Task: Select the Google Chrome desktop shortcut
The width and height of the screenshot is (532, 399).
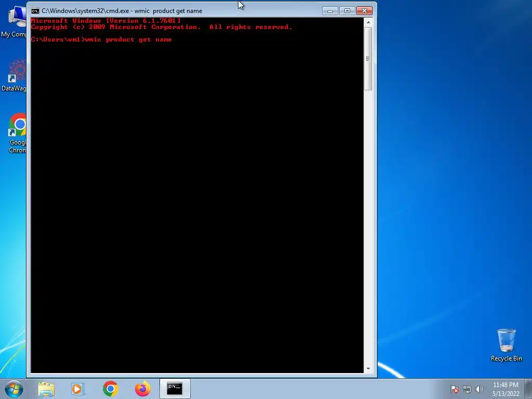Action: click(17, 133)
